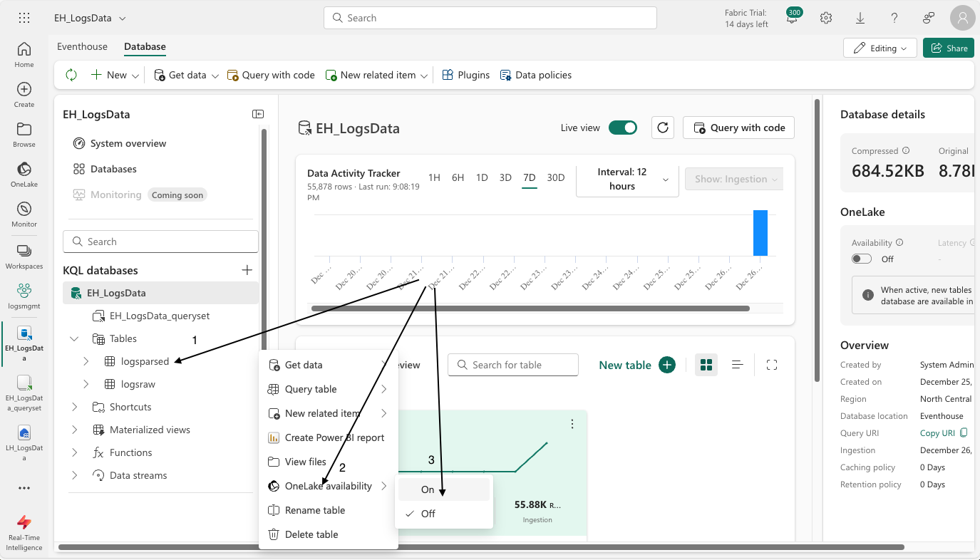Image resolution: width=980 pixels, height=560 pixels.
Task: Select Off for OneLake availability
Action: pos(444,514)
